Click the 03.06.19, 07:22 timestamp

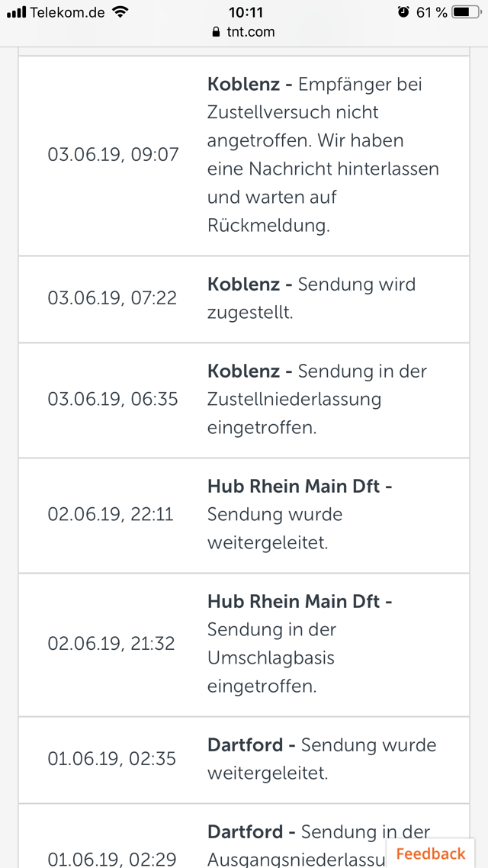[x=112, y=298]
